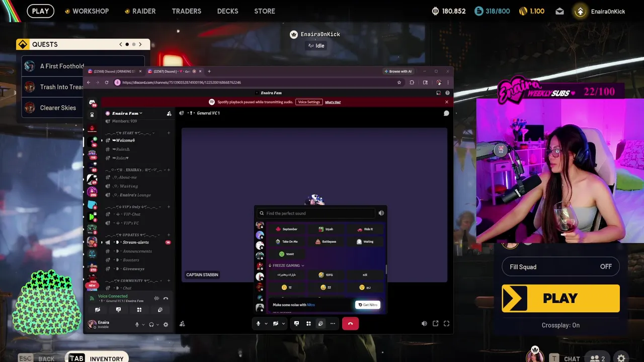Open the INVENTORY button

click(x=97, y=358)
